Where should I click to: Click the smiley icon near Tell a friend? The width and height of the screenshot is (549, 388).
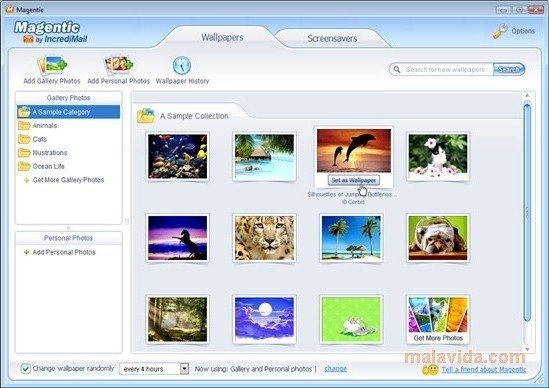[430, 370]
